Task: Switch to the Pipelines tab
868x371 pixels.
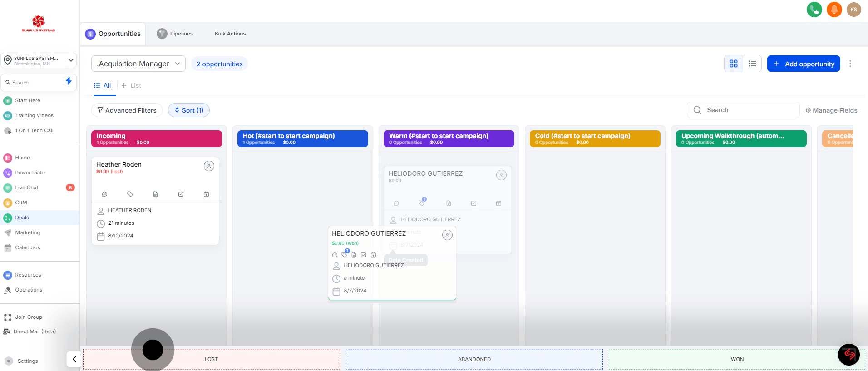Action: coord(175,34)
